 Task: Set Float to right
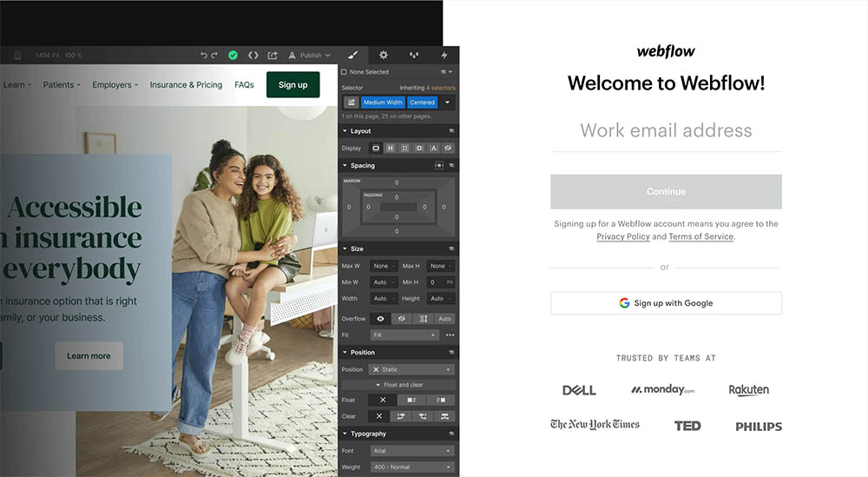(441, 400)
